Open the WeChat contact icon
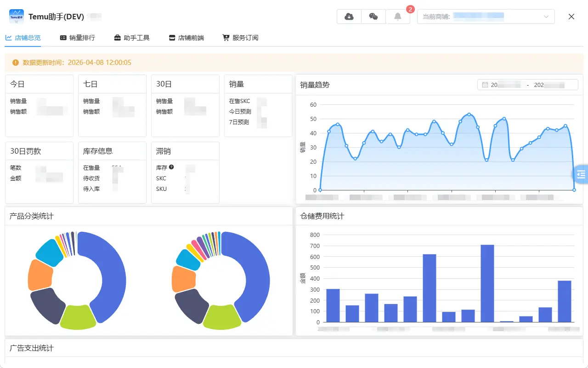This screenshot has height=368, width=588. 373,17
